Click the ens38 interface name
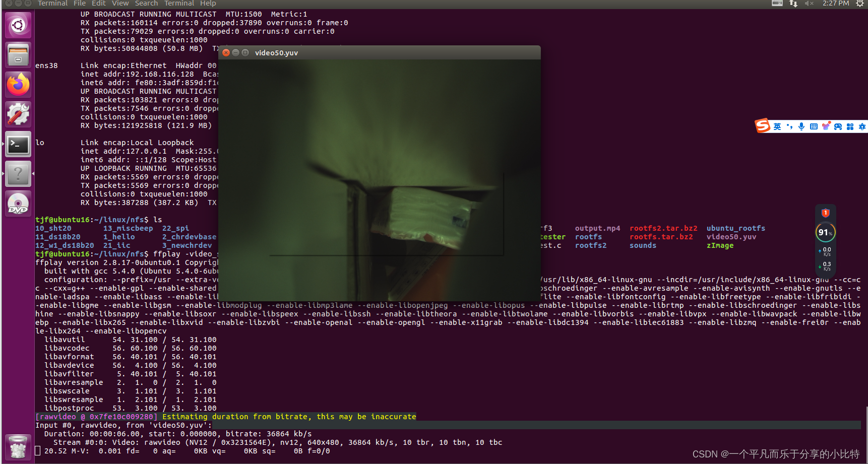 click(x=46, y=65)
